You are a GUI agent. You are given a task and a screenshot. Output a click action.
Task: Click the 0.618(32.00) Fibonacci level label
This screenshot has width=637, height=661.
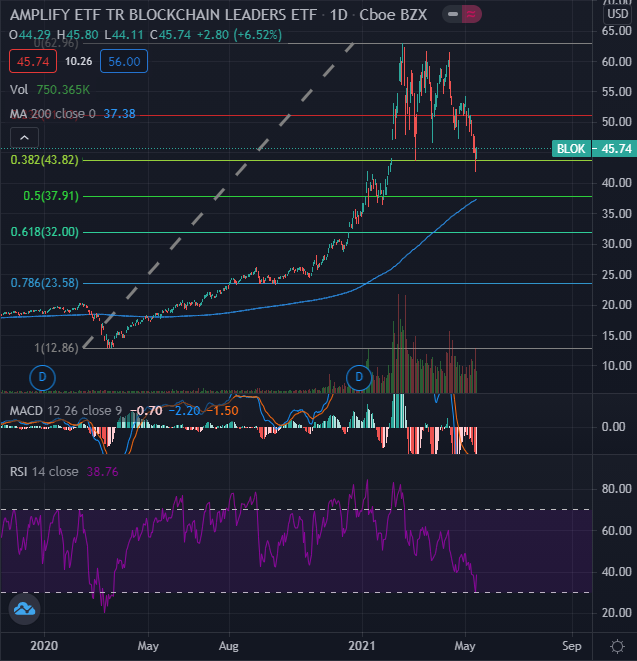pos(45,232)
